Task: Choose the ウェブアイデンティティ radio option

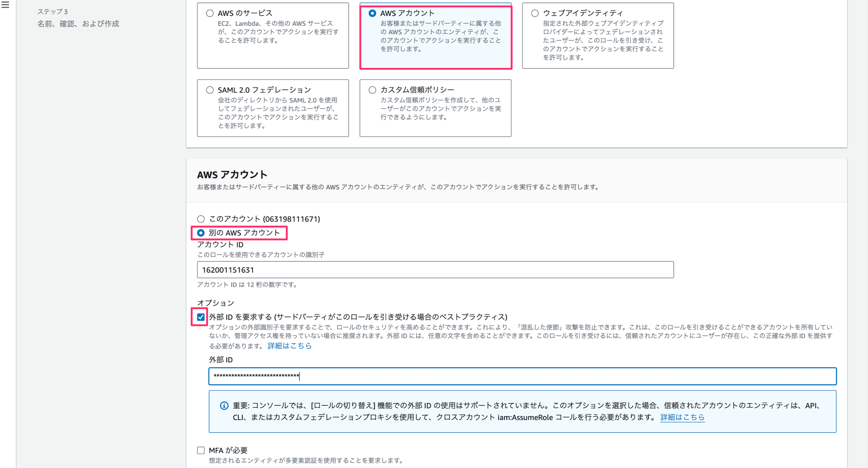Action: (x=535, y=13)
